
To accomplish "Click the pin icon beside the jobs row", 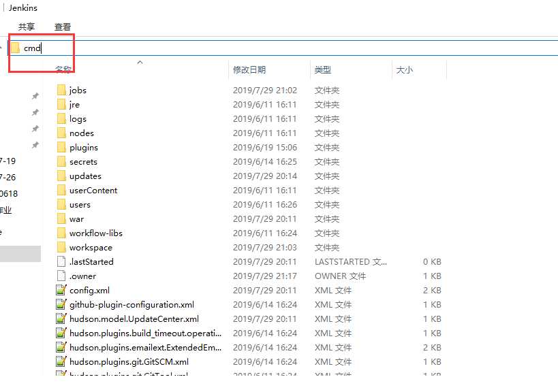I will 35,95.
